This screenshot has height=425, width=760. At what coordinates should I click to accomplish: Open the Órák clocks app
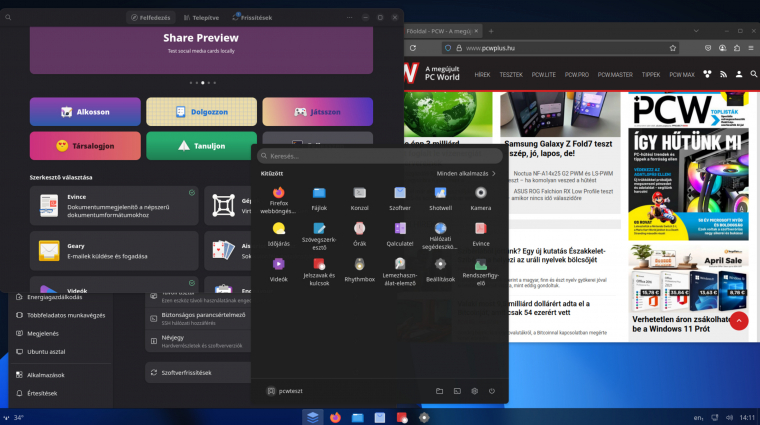[x=359, y=235]
